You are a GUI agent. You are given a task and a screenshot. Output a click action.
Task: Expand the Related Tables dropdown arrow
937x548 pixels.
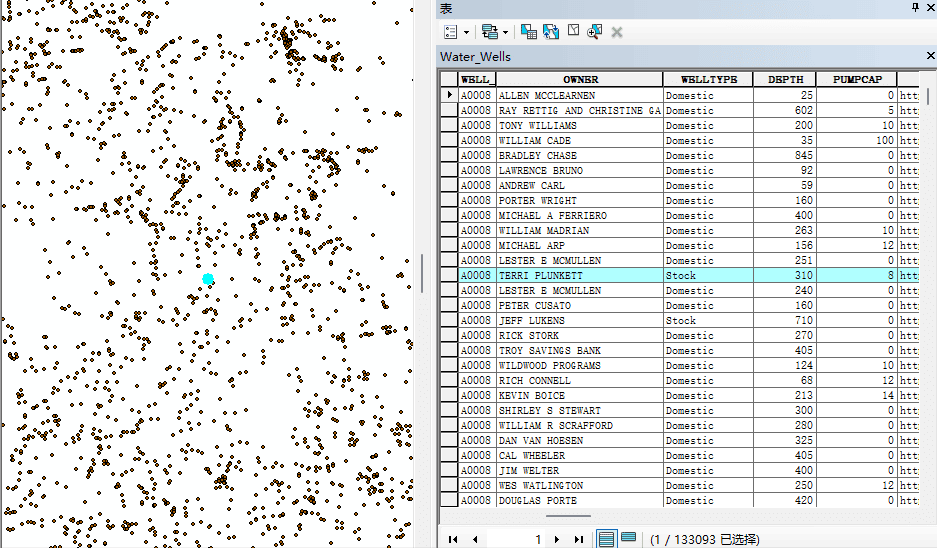click(506, 32)
